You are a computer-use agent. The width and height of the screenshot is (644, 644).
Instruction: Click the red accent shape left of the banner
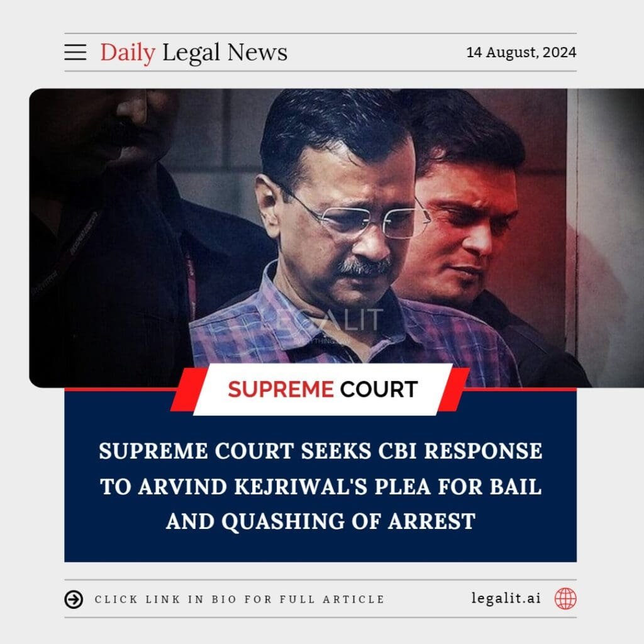[x=189, y=389]
